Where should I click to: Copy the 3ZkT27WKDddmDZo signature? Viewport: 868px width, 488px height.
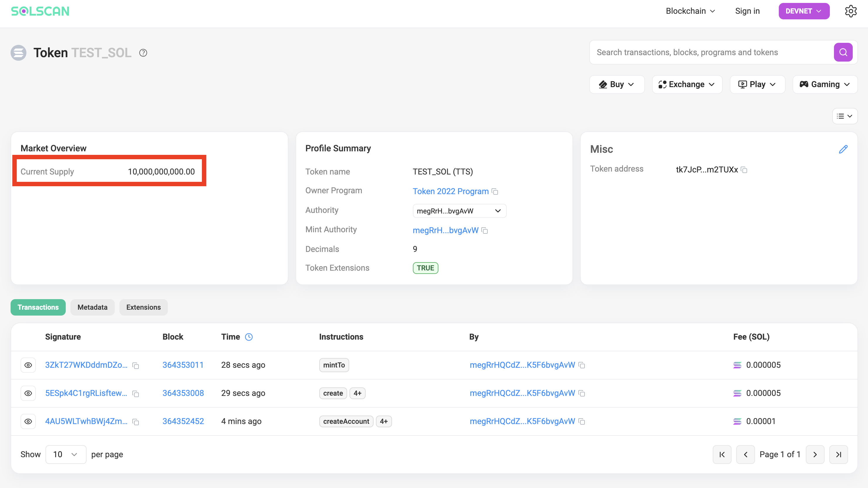(136, 366)
